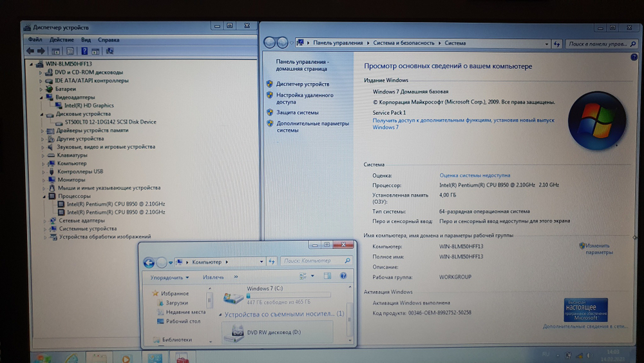Open the Упорядочить dropdown menu
The image size is (644, 363).
[x=169, y=277]
